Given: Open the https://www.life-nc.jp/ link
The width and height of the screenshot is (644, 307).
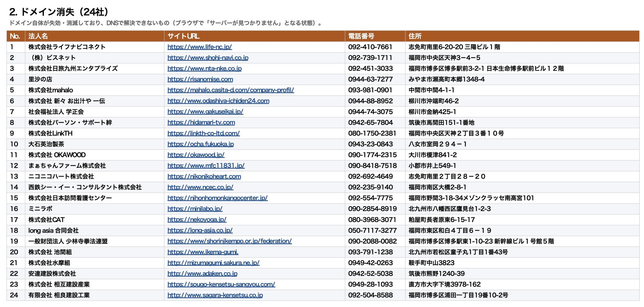Looking at the screenshot, I should click(x=200, y=47).
